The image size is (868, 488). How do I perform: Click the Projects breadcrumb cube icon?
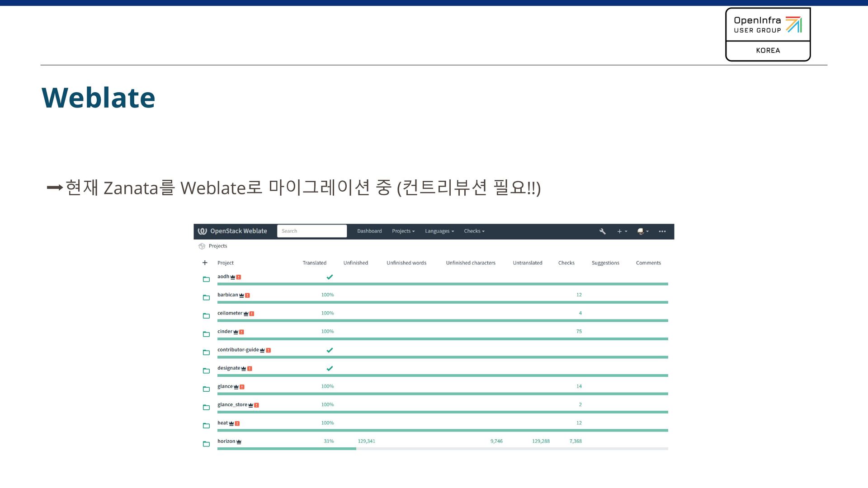coord(202,246)
